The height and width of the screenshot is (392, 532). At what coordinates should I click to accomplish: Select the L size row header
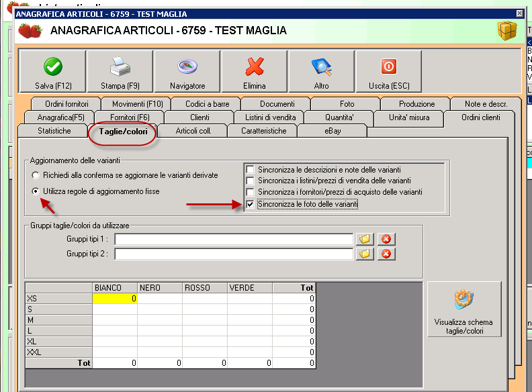pos(59,331)
